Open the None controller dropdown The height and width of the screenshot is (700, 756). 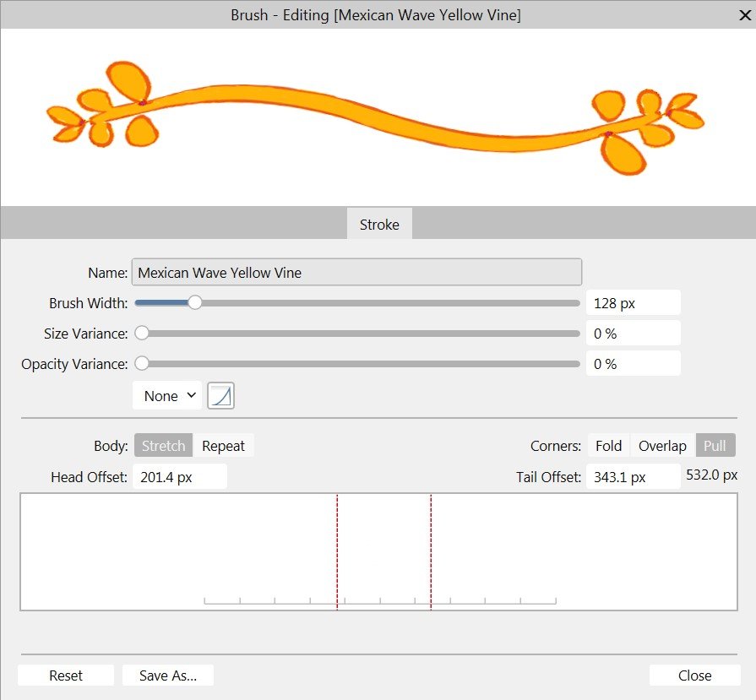click(x=167, y=396)
